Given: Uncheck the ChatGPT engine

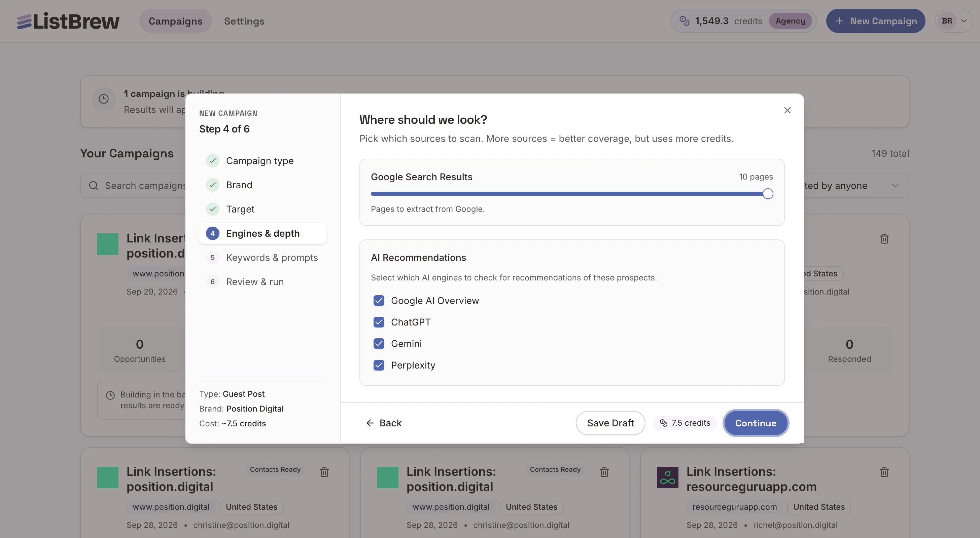Looking at the screenshot, I should point(379,322).
